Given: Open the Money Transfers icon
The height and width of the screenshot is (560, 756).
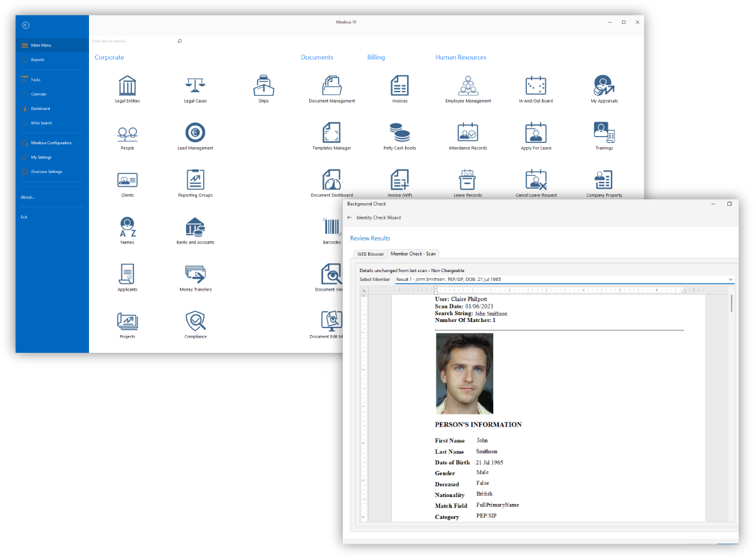Looking at the screenshot, I should click(195, 274).
